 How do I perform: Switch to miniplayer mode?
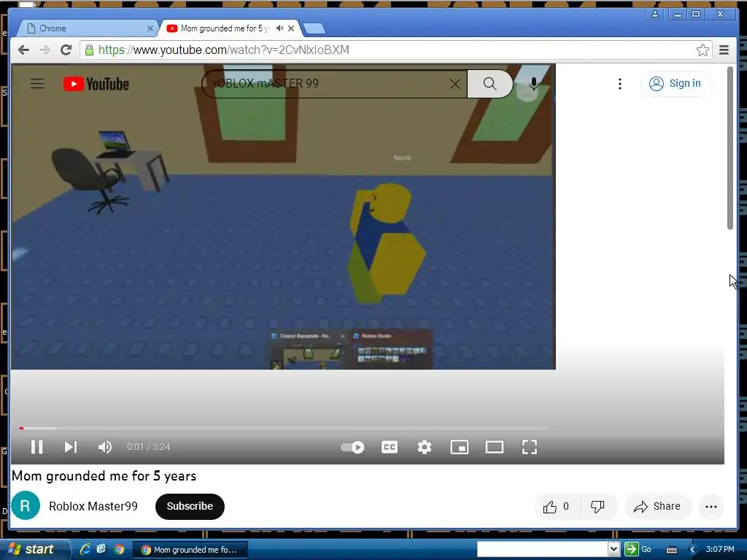(x=460, y=447)
